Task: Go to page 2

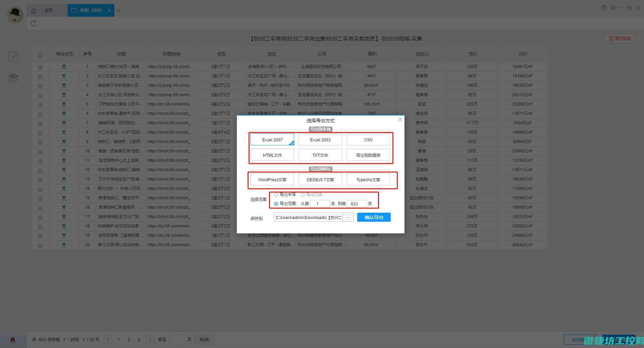Action: 129,339
